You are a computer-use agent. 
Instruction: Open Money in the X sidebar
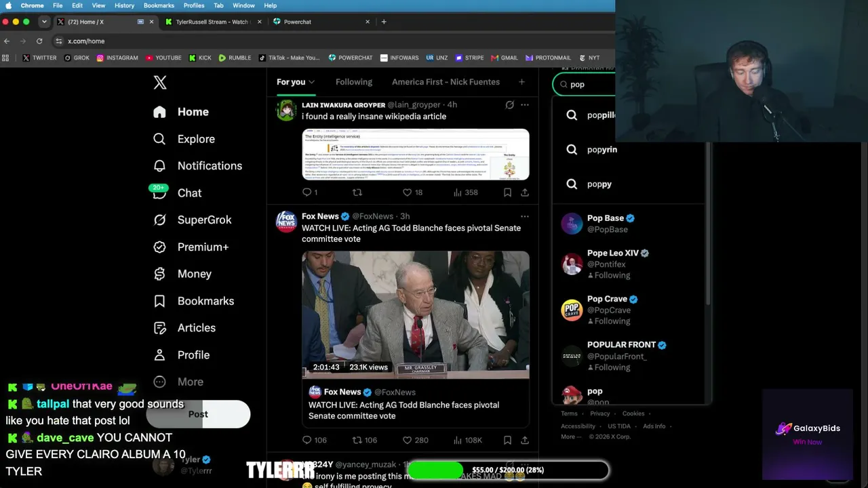pos(182,274)
